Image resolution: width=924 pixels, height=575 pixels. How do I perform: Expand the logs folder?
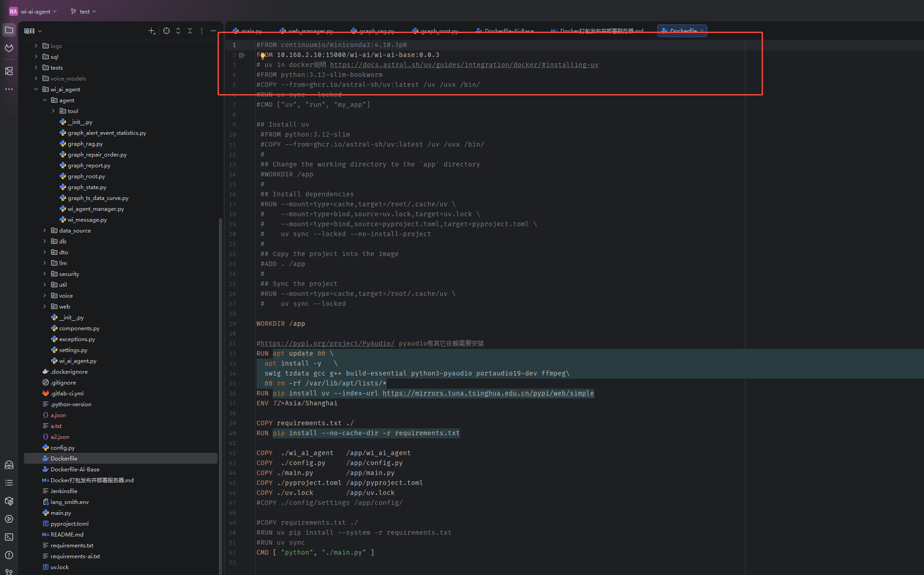click(x=36, y=46)
